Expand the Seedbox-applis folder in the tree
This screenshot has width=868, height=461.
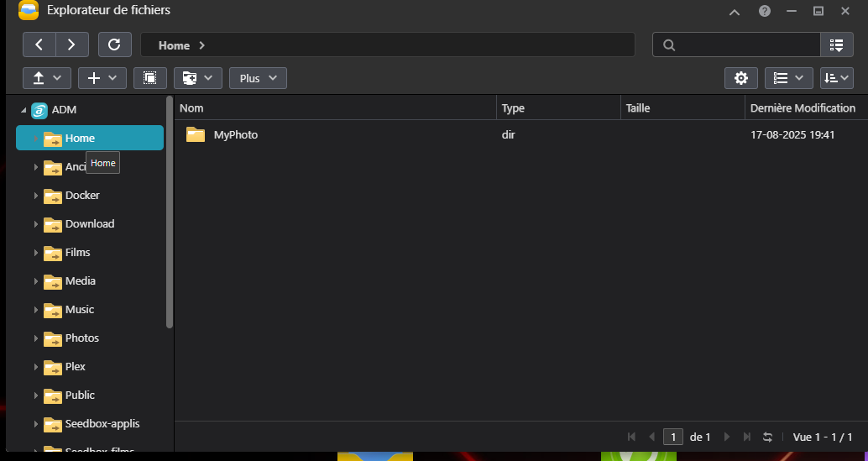35,425
